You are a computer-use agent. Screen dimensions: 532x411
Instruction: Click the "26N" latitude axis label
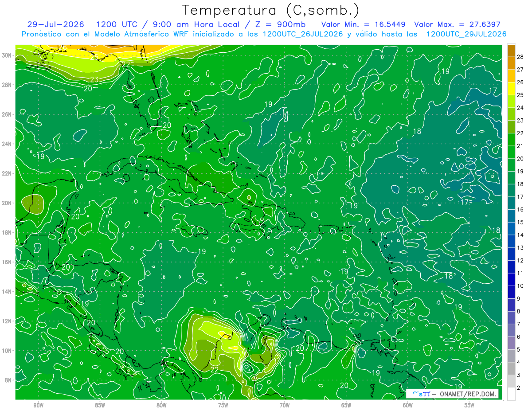[7, 114]
